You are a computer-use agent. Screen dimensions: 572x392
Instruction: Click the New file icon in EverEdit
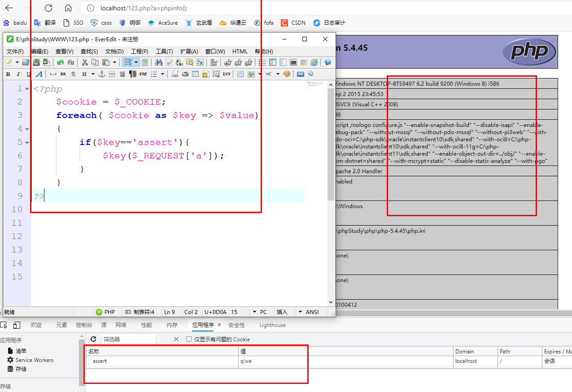pos(8,62)
